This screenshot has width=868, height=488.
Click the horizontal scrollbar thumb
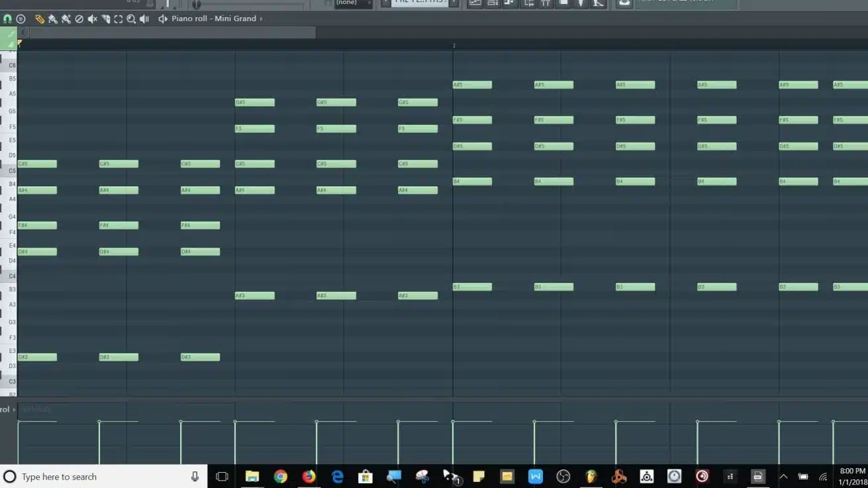(x=172, y=32)
